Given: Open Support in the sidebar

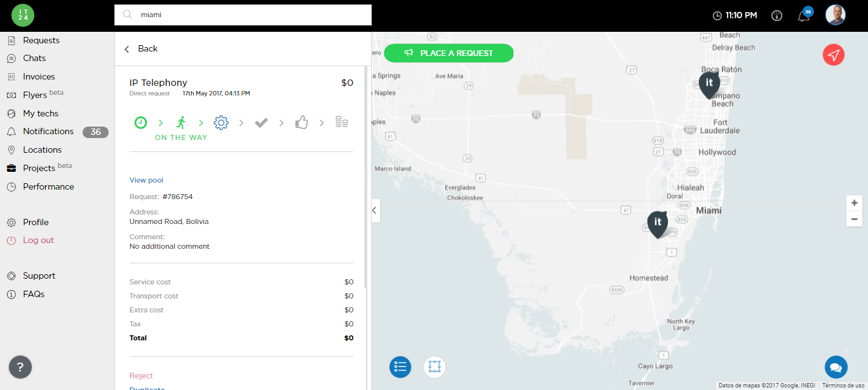Looking at the screenshot, I should (39, 275).
